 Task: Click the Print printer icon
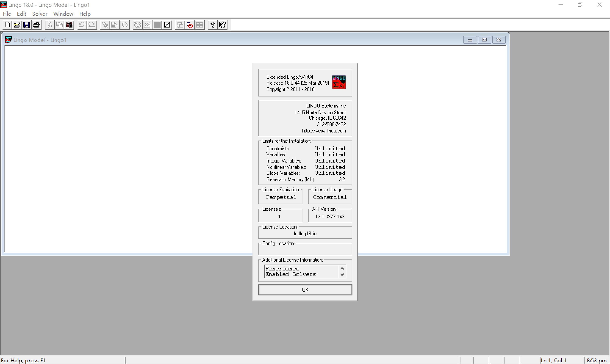pos(37,25)
